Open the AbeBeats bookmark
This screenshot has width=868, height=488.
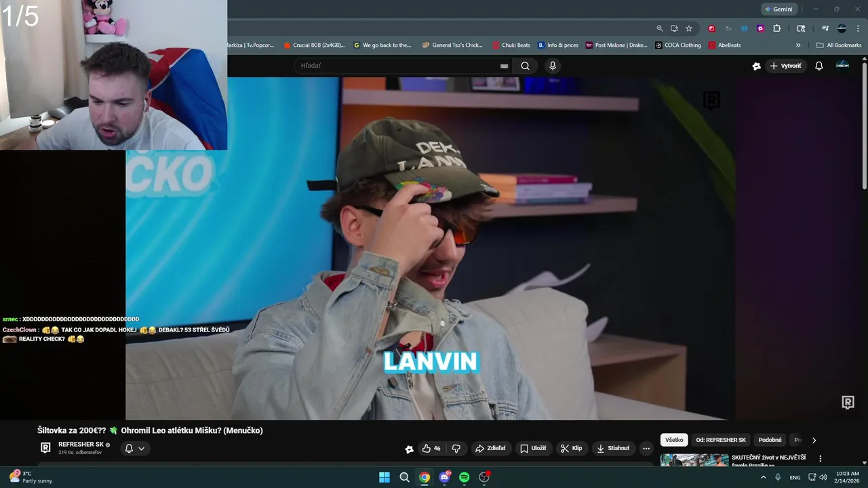point(724,45)
